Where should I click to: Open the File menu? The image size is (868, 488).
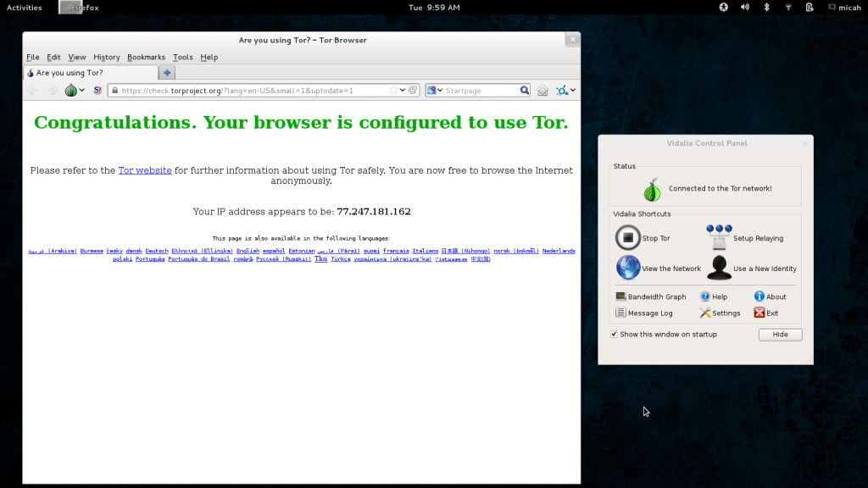33,57
